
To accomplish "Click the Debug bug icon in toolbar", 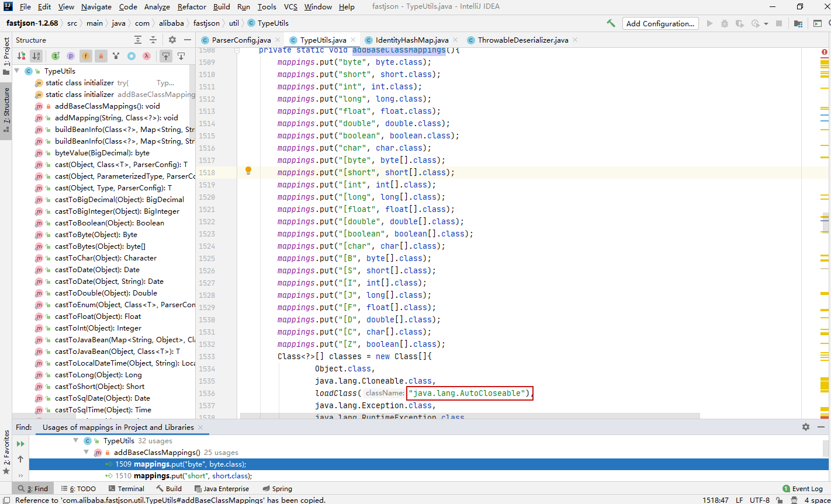I will tap(725, 23).
